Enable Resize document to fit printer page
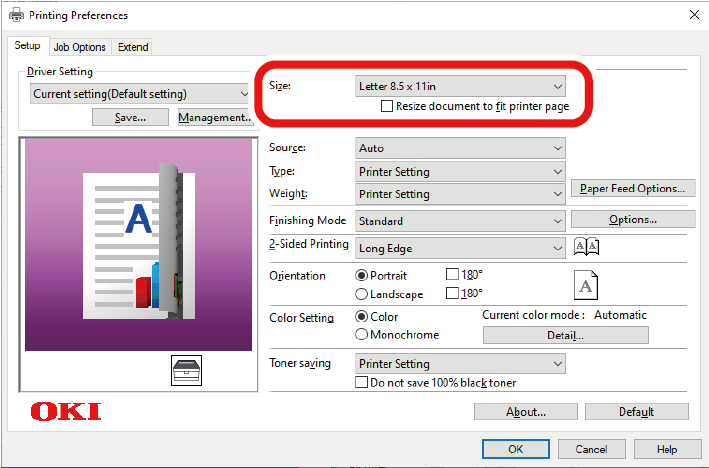Viewport: 709px width, 468px height. 388,106
